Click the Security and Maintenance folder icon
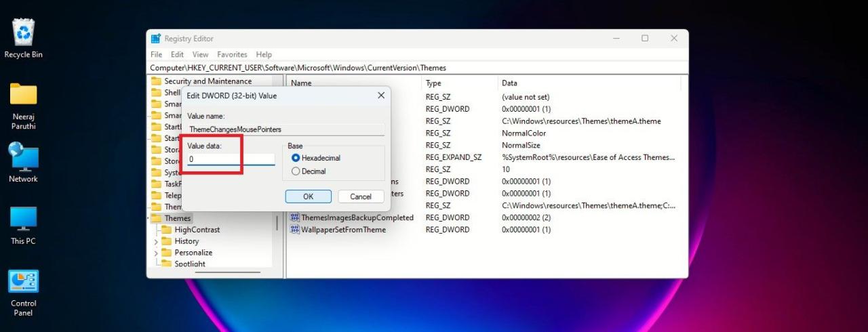The width and height of the screenshot is (868, 332). pyautogui.click(x=156, y=81)
